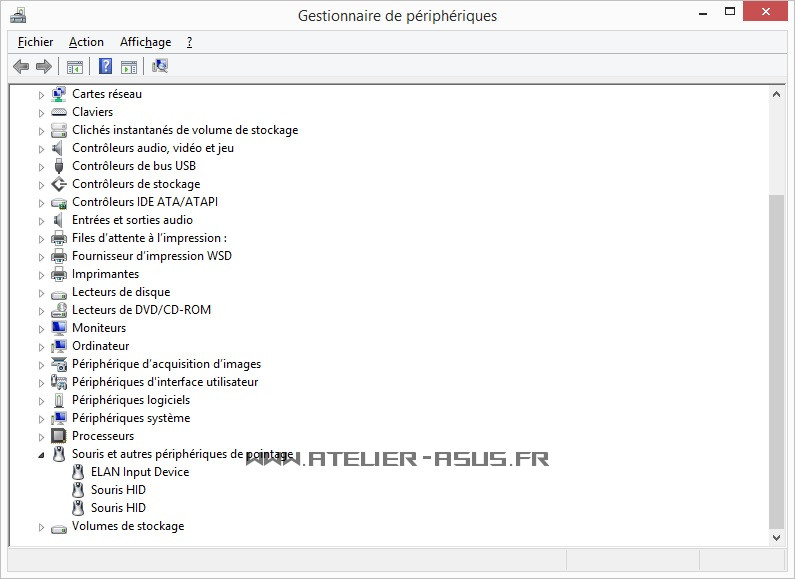
Task: Click the show/hide console tree icon
Action: click(x=74, y=67)
